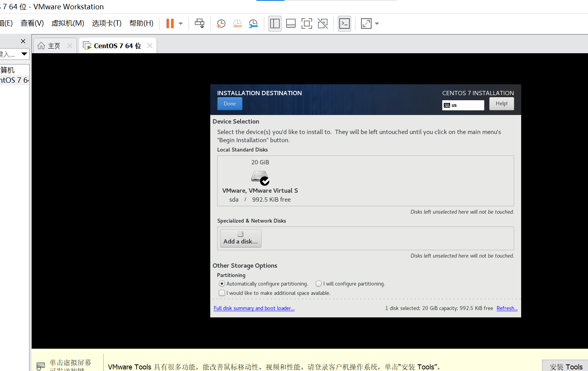Screen dimensions: 588x371
Task: Click the 安装 Tools button
Action: [x=566, y=366]
